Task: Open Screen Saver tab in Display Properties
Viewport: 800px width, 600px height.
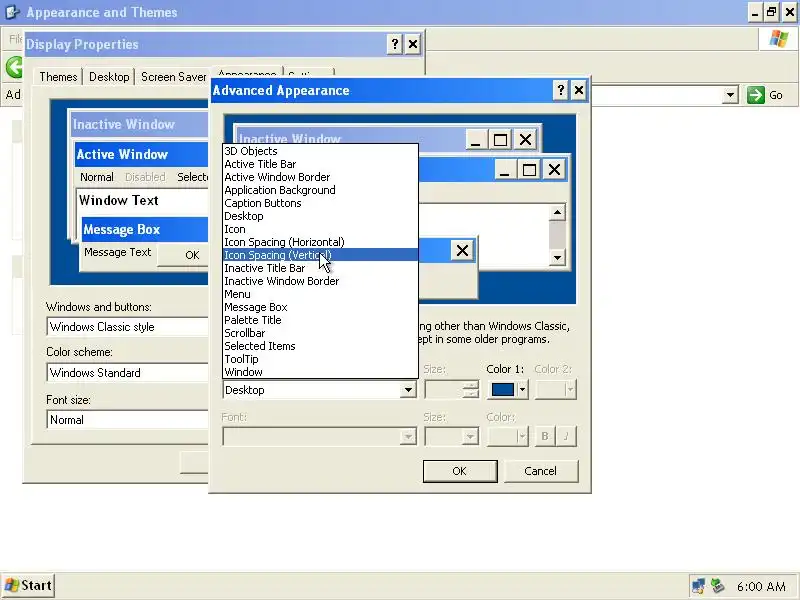Action: coord(173,77)
